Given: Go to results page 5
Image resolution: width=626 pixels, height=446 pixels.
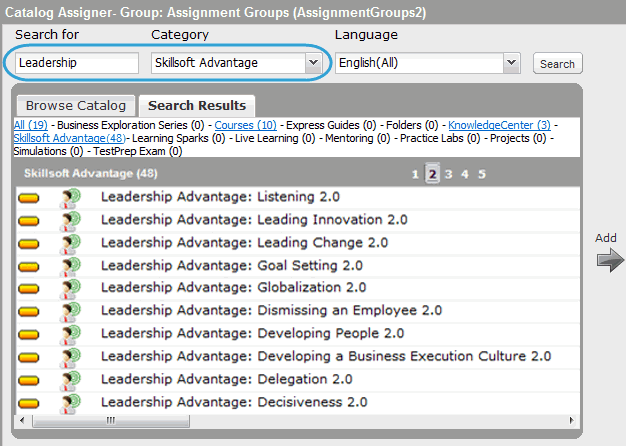Looking at the screenshot, I should (x=482, y=174).
